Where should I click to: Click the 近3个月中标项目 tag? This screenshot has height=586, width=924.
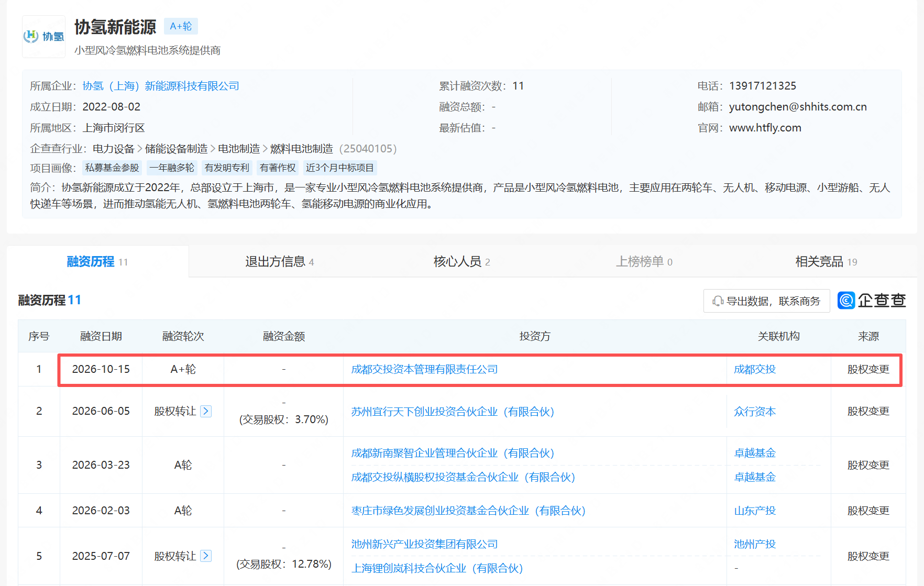pyautogui.click(x=340, y=168)
